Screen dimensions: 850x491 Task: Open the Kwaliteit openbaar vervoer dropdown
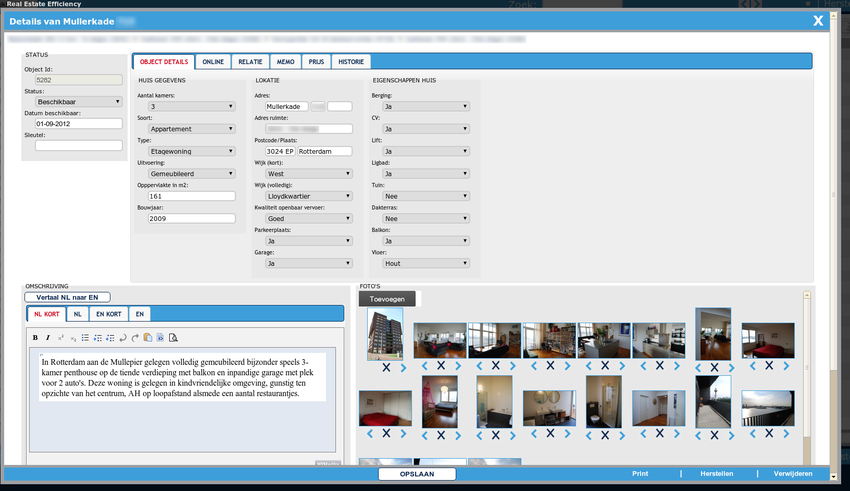[x=308, y=218]
